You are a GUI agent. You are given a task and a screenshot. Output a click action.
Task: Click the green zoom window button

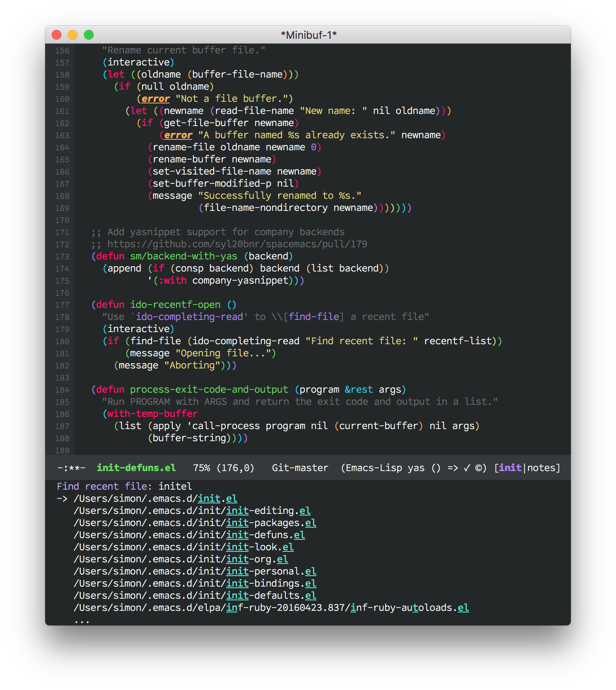point(89,35)
